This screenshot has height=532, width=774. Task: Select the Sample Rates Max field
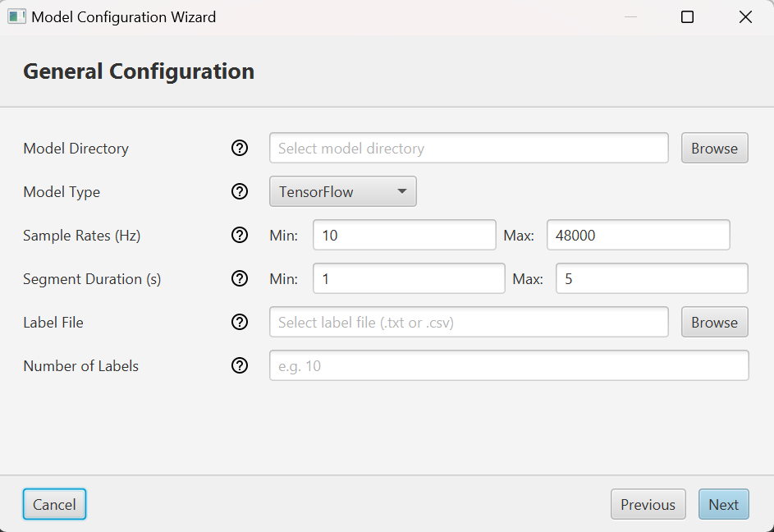tap(638, 236)
